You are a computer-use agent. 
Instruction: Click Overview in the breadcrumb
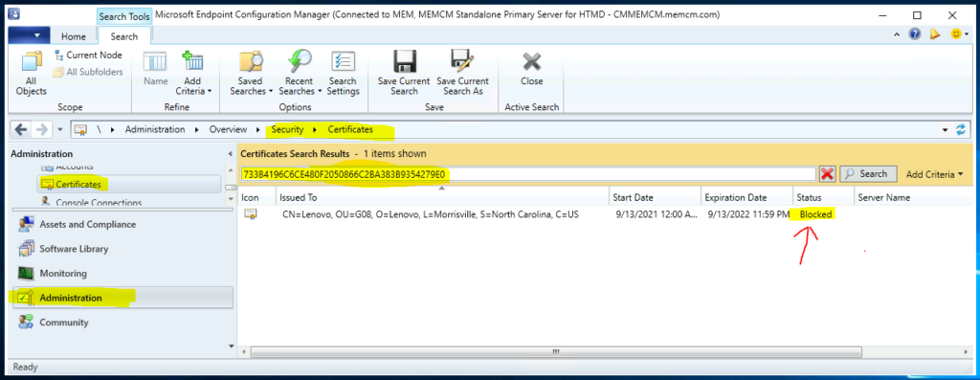click(228, 129)
